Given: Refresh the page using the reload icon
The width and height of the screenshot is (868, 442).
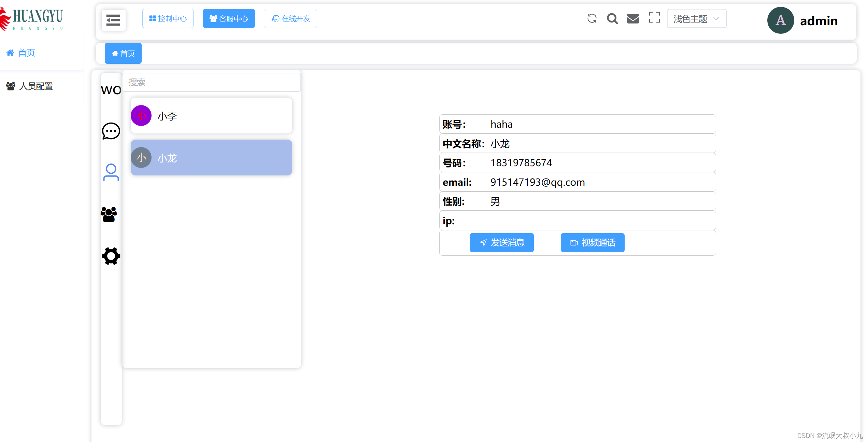Looking at the screenshot, I should pos(592,18).
